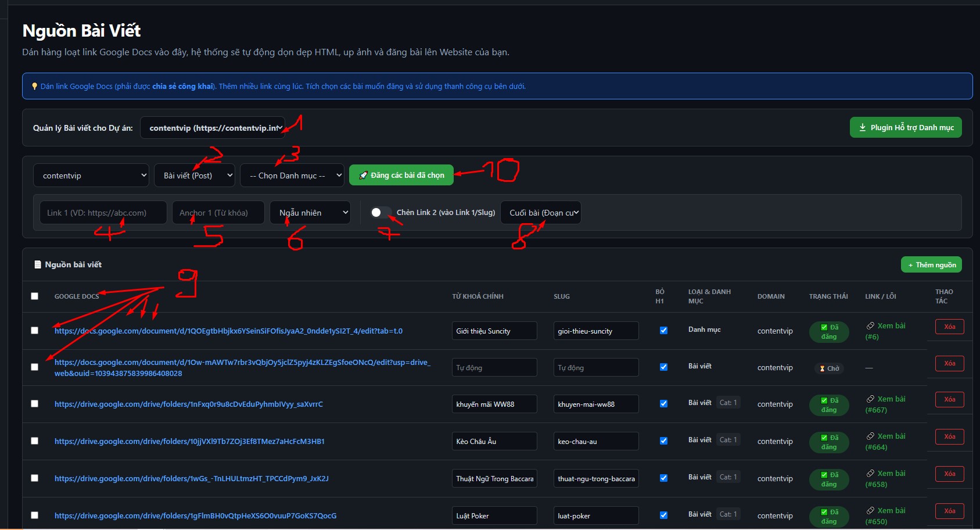Uncheck Bỏ H1 for Thuật Ngữ Trong Baccara

663,478
